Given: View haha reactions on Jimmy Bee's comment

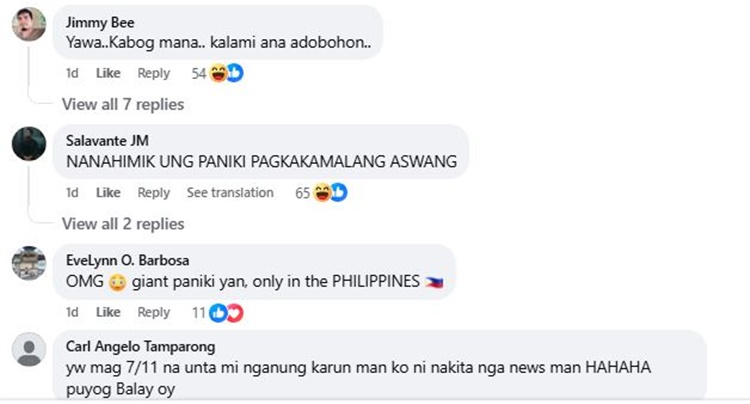Looking at the screenshot, I should [x=218, y=73].
